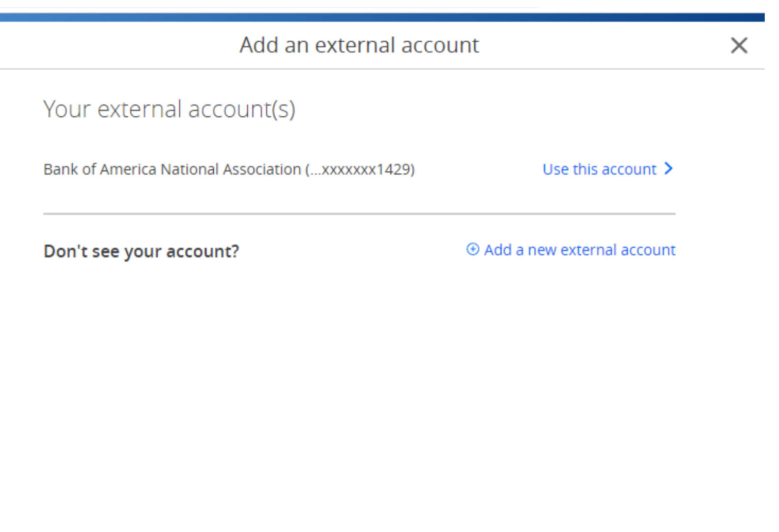Click blank space between Don't see and Add link
This screenshot has height=532, width=779.
coord(351,251)
